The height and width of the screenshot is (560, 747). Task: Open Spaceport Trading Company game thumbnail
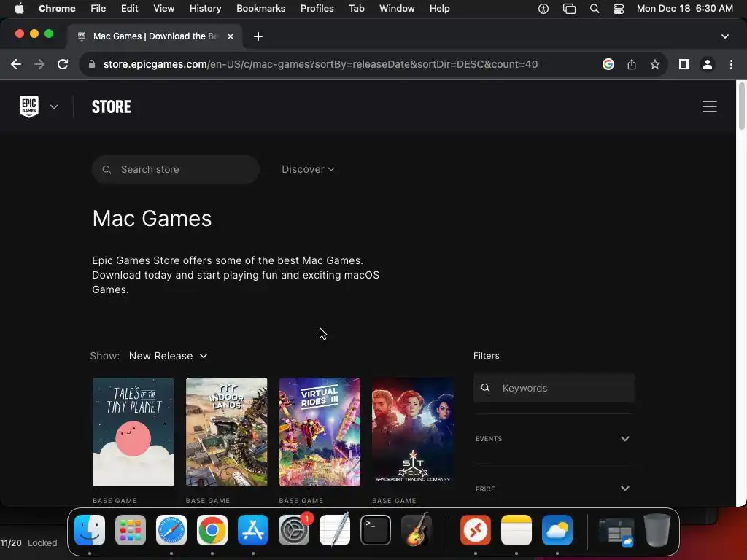point(413,432)
